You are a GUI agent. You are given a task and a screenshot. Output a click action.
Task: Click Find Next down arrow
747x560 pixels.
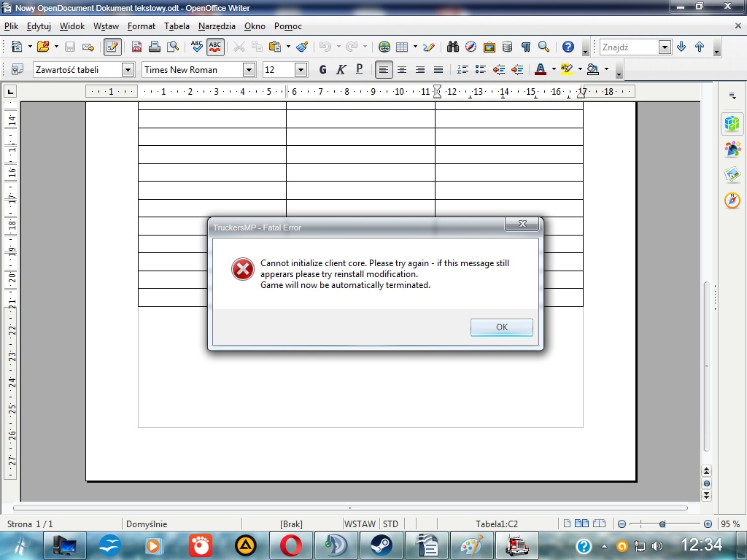(681, 46)
